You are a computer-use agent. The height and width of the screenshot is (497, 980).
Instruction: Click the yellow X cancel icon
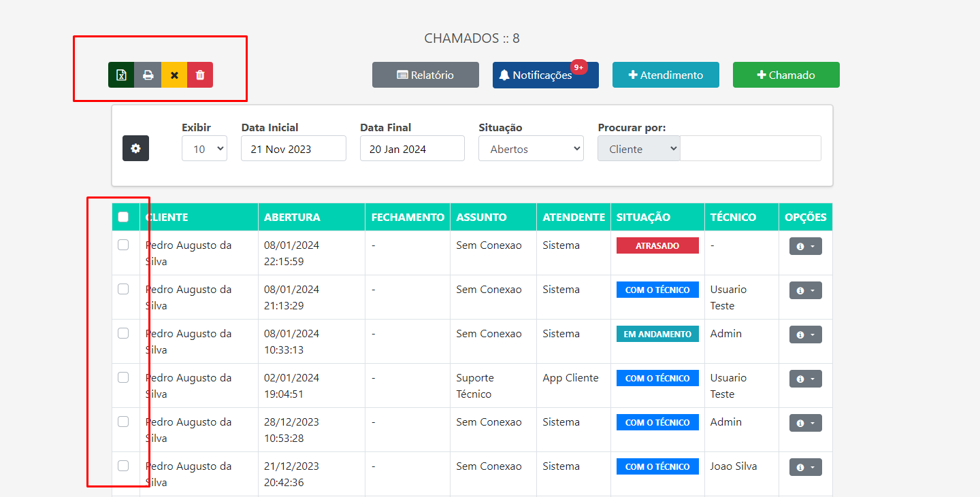[x=174, y=75]
